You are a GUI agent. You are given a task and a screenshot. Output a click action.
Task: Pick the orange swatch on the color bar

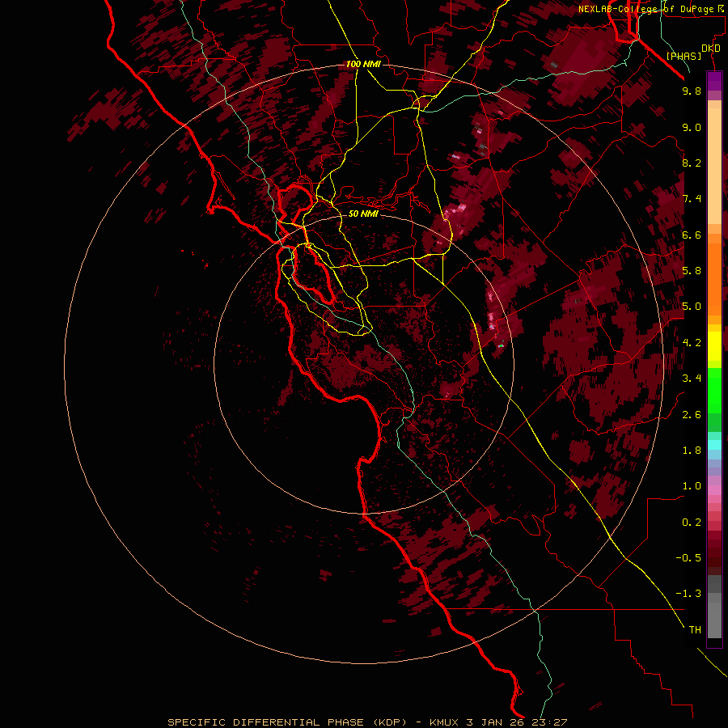(x=714, y=280)
